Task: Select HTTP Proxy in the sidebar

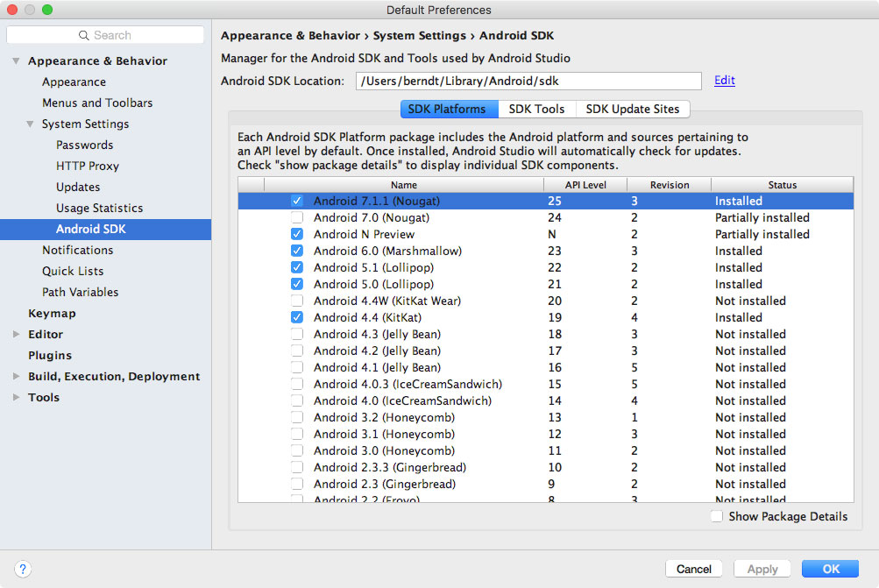Action: tap(88, 166)
